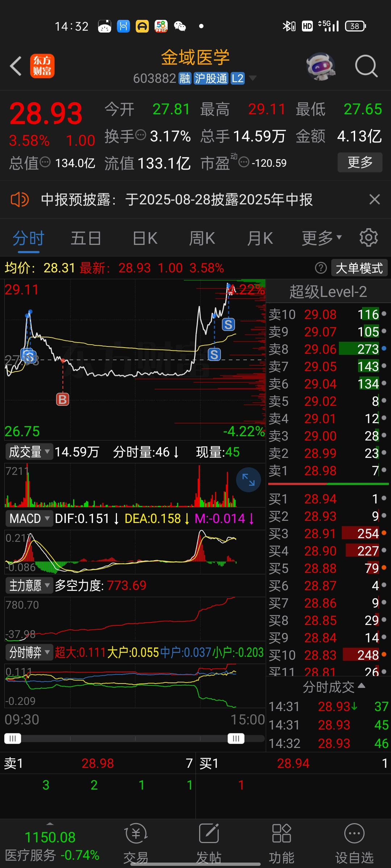Open the 主力意愿 indicator dropdown
Screen dimensions: 391x868
coord(29,585)
